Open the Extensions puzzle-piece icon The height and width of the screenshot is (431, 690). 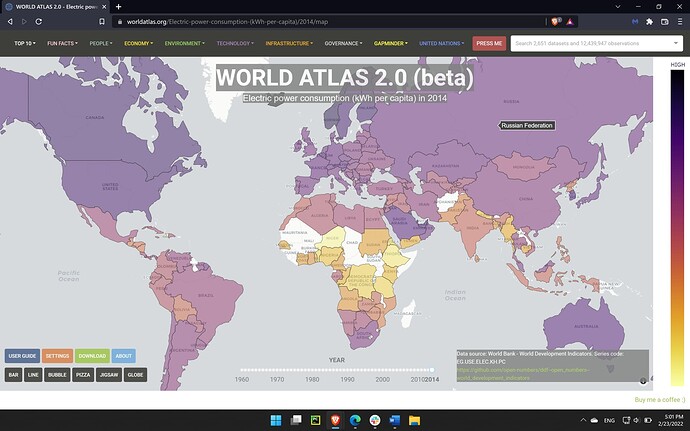pyautogui.click(x=649, y=22)
